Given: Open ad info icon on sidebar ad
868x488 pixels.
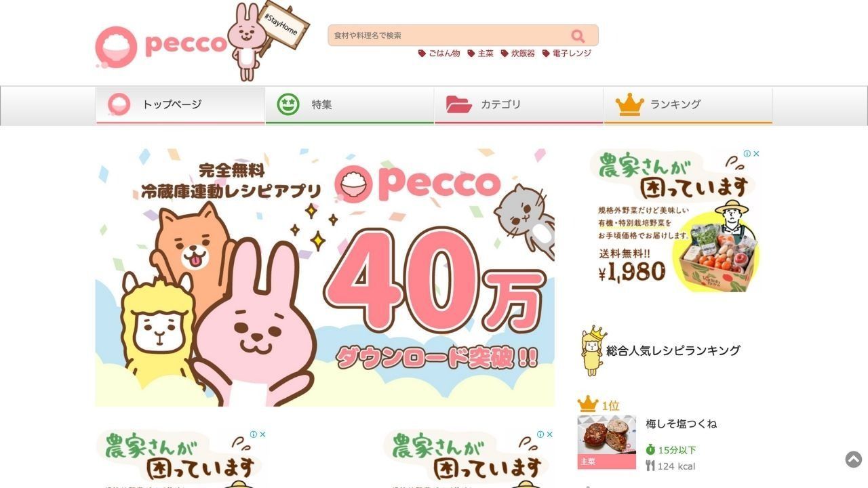Looking at the screenshot, I should point(747,154).
